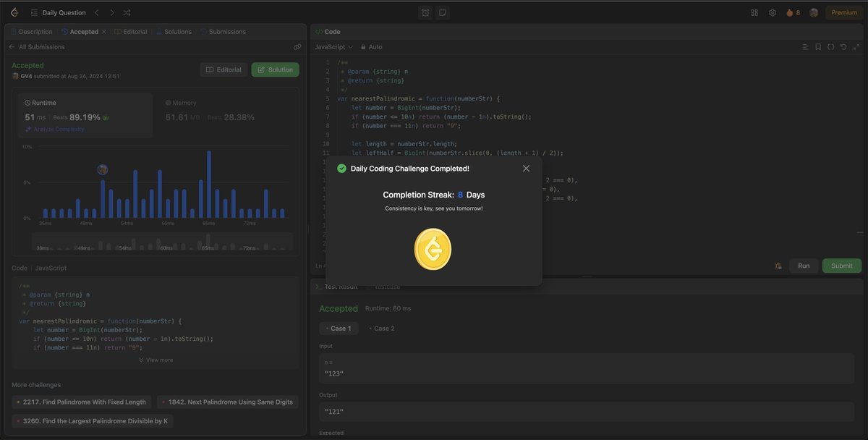Open settings gear icon in header
This screenshot has width=868, height=440.
(x=773, y=12)
